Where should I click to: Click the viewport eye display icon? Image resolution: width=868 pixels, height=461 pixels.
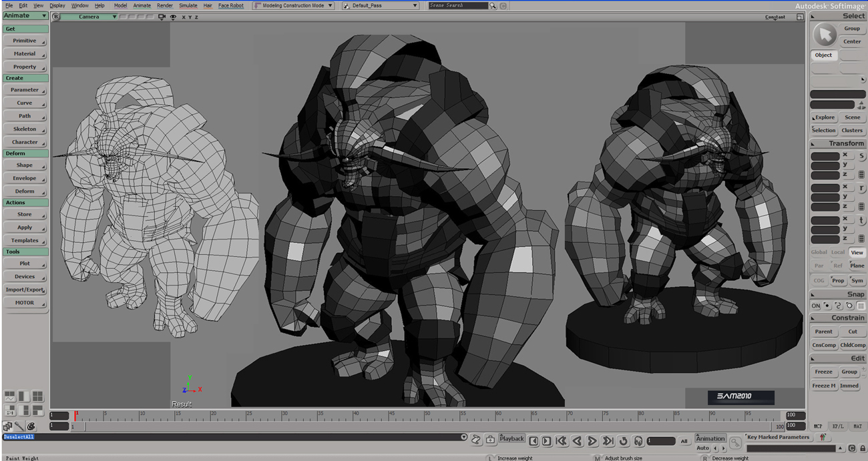tap(173, 17)
